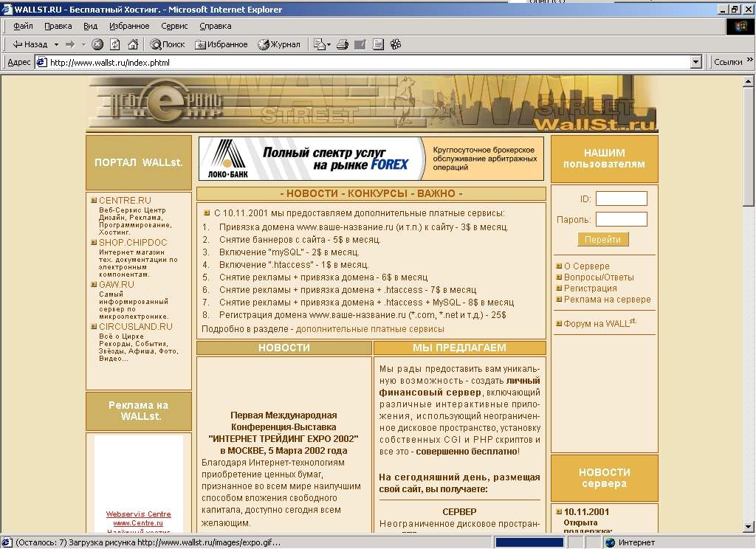Image resolution: width=756 pixels, height=549 pixels.
Task: Click the Stop loading toolbar icon
Action: click(x=97, y=44)
